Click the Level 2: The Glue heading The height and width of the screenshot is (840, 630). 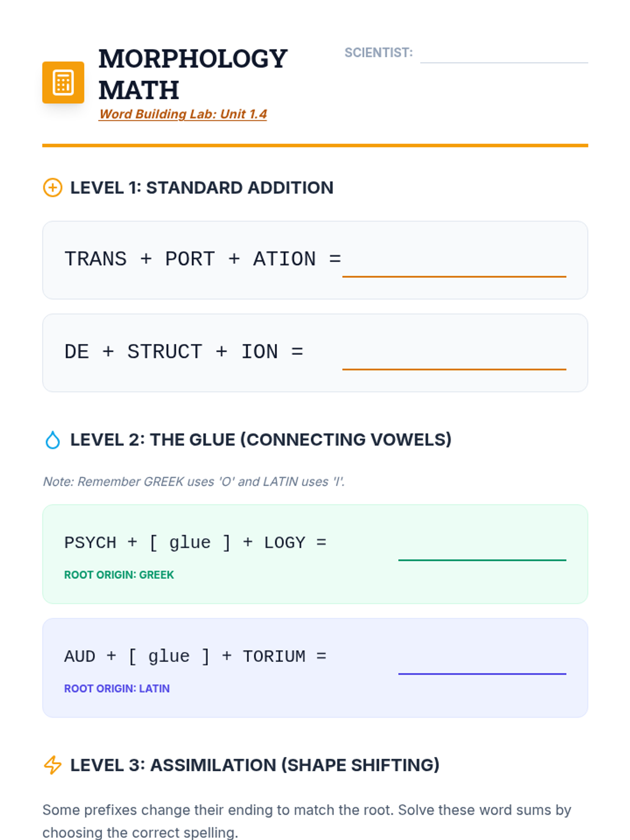tap(260, 440)
